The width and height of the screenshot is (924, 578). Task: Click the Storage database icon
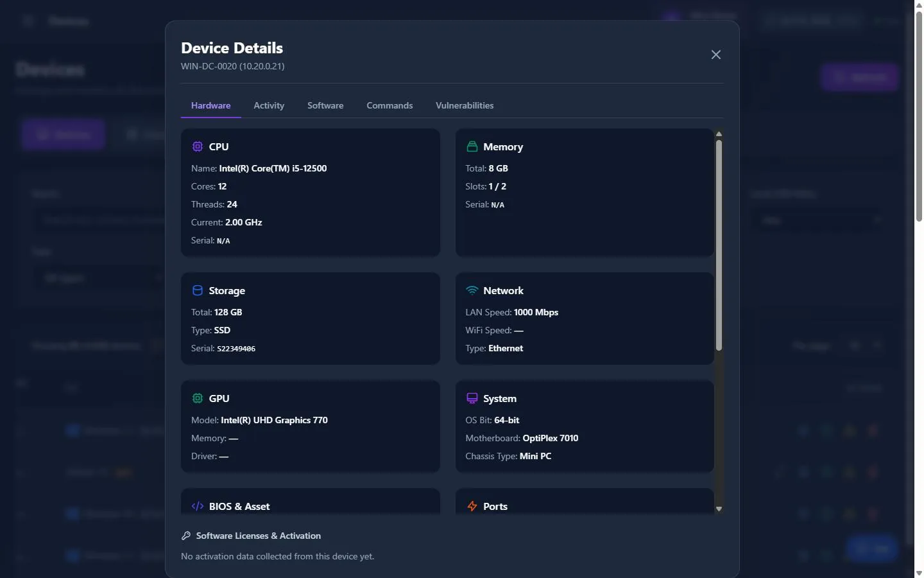198,290
